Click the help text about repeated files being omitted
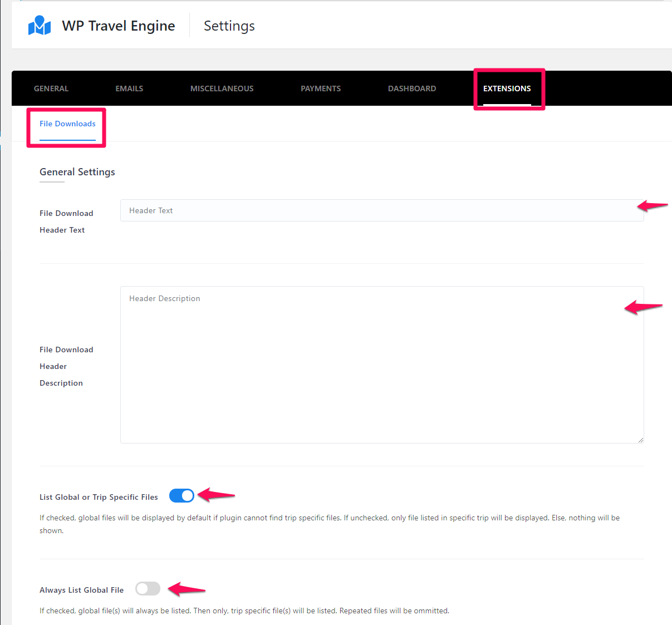The height and width of the screenshot is (625, 672). coord(244,611)
